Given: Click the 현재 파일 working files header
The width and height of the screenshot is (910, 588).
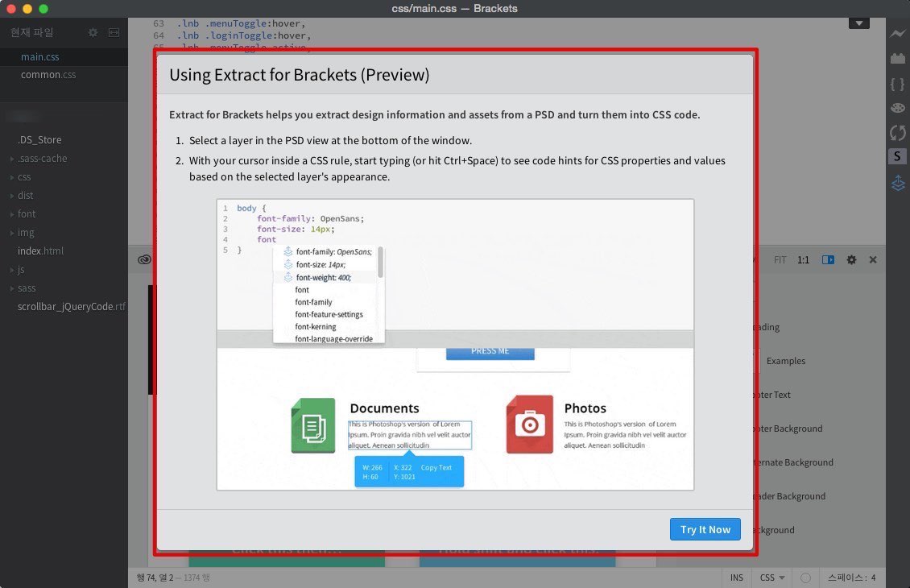Looking at the screenshot, I should 32,32.
